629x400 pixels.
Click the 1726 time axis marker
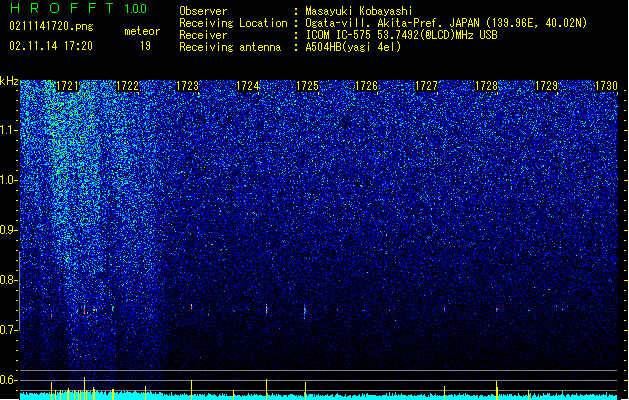pyautogui.click(x=366, y=86)
